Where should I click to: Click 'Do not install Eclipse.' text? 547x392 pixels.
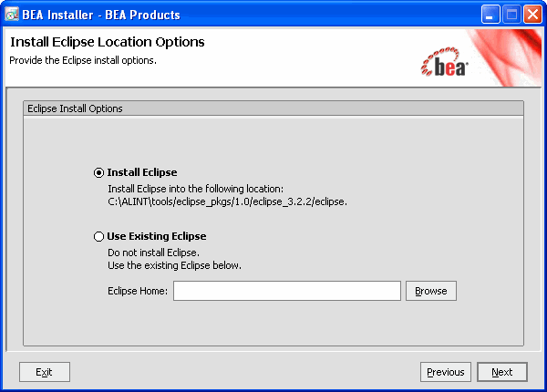[153, 253]
